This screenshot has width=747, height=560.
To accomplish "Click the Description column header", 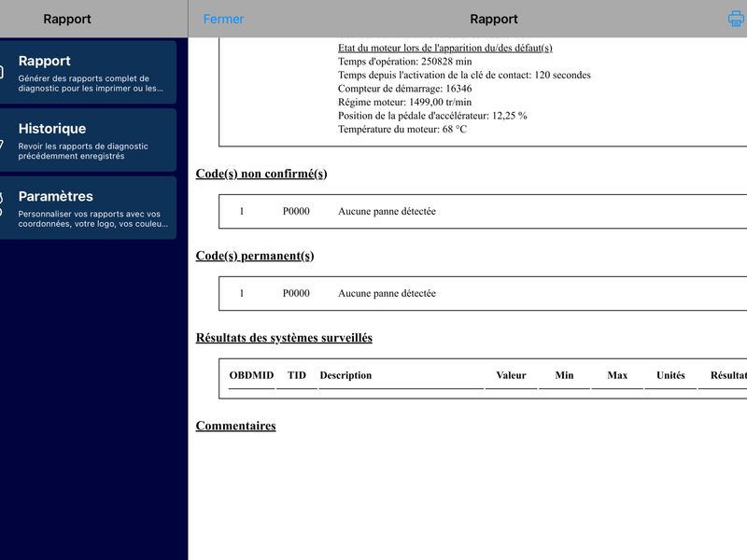I will (345, 375).
